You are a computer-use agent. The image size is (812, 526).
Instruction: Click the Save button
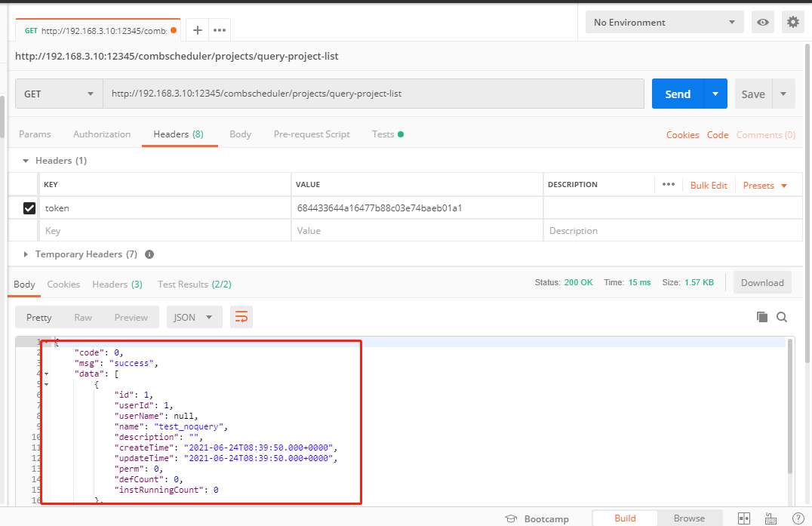(x=753, y=94)
